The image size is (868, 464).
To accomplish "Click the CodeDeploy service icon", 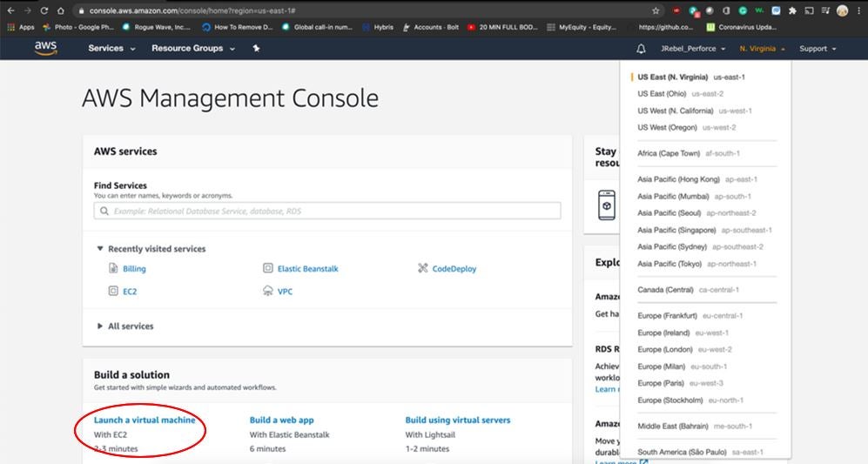I will click(423, 268).
